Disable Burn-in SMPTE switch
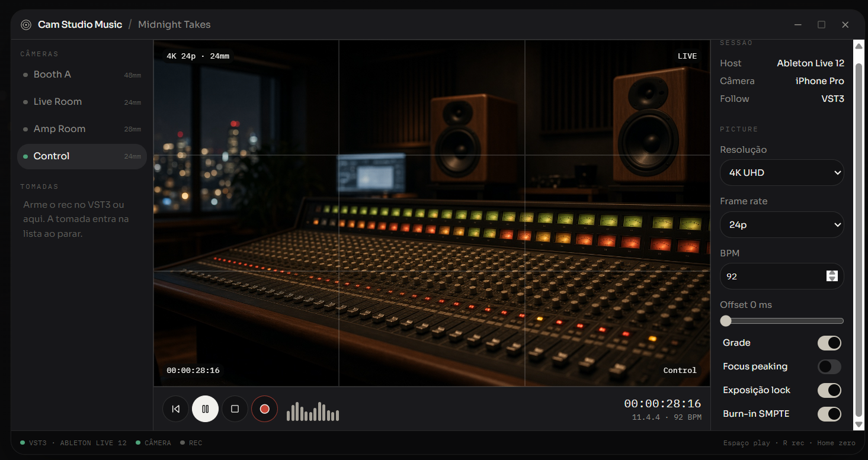This screenshot has width=868, height=460. 829,414
